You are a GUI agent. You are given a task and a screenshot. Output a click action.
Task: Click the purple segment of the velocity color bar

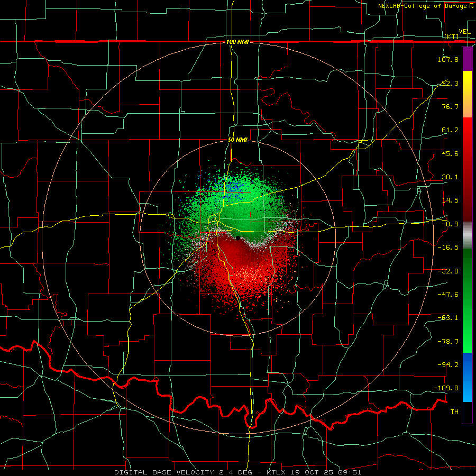coord(467,59)
